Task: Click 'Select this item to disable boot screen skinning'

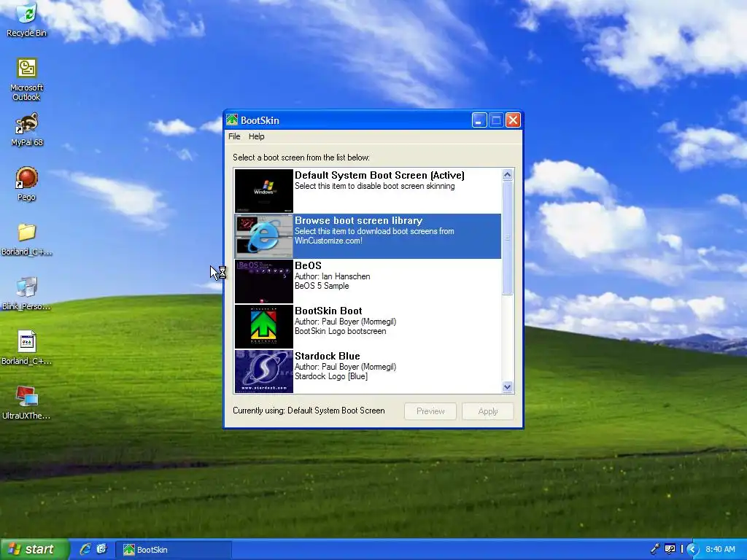Action: point(375,186)
